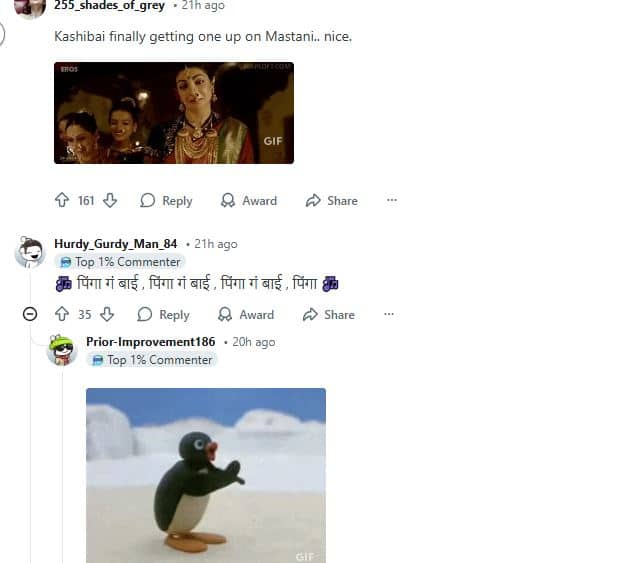Click Award icon on Hurdy_Gurdy_Man_84's comment
The image size is (627, 563).
[x=225, y=314]
